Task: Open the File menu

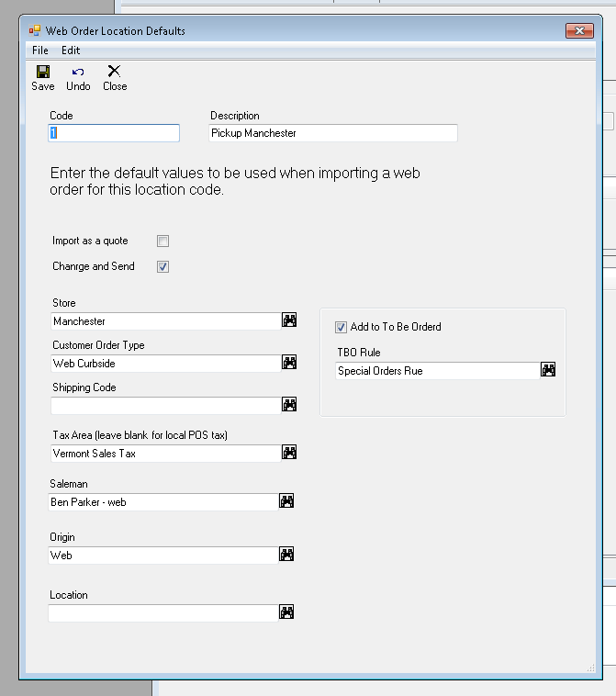Action: (40, 51)
